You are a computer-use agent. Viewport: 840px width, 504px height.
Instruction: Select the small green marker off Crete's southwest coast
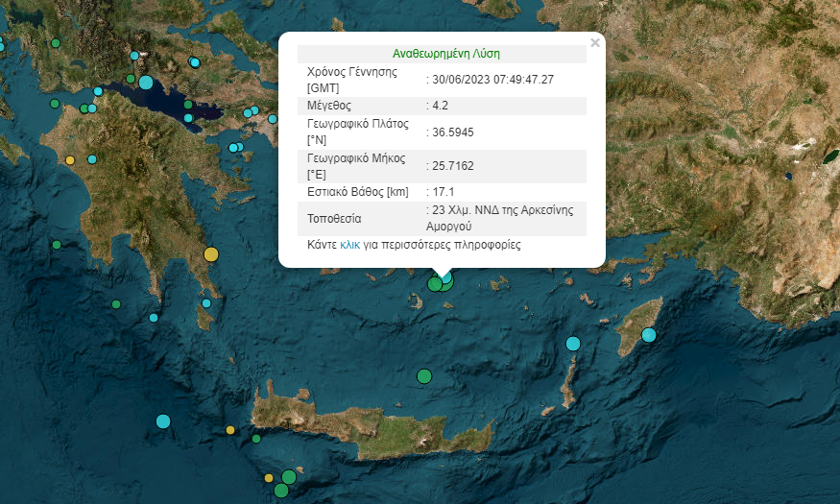(256, 439)
